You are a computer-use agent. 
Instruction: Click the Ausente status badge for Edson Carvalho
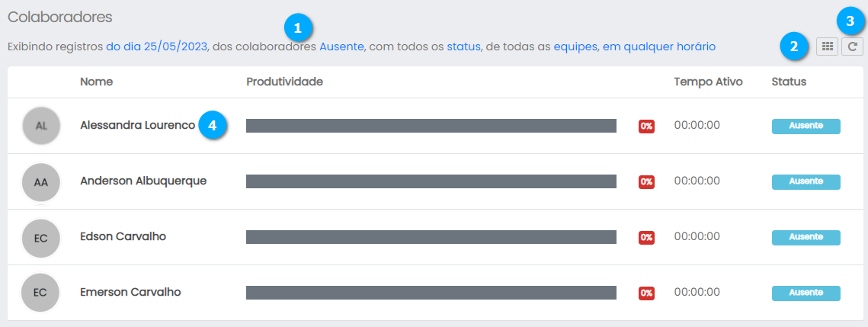point(806,237)
